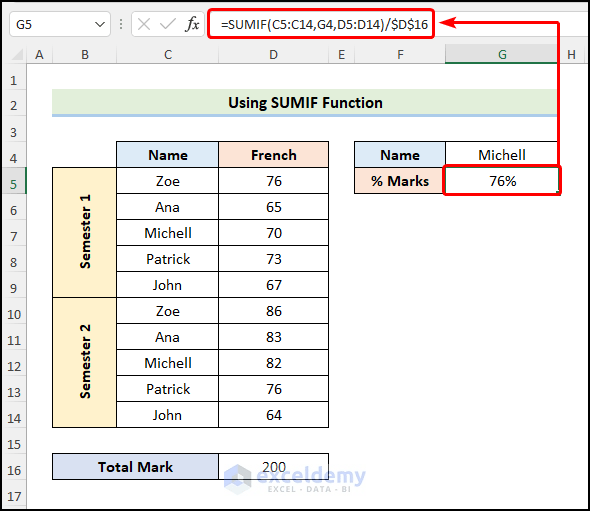Select cell with Zoe in row 5
This screenshot has height=511, width=590.
point(168,181)
